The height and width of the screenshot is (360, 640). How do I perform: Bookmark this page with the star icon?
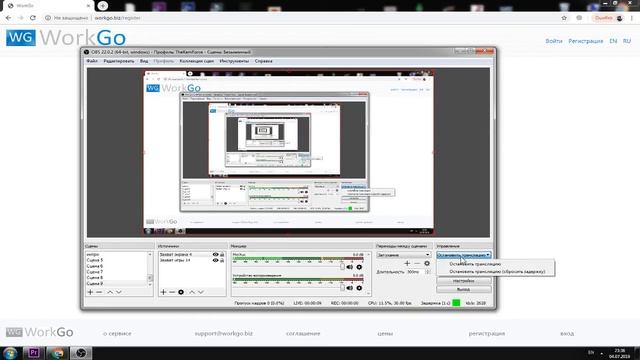(x=564, y=18)
